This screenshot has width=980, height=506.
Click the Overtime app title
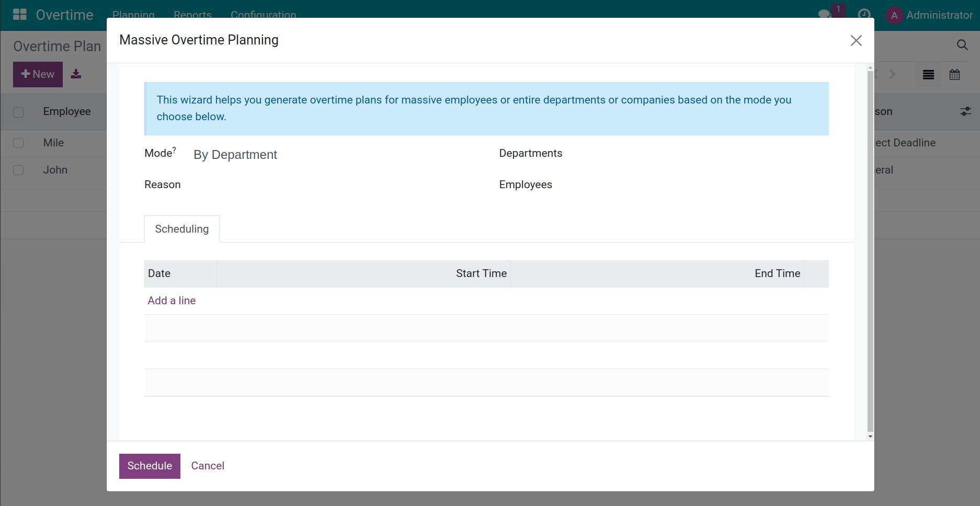tap(64, 15)
